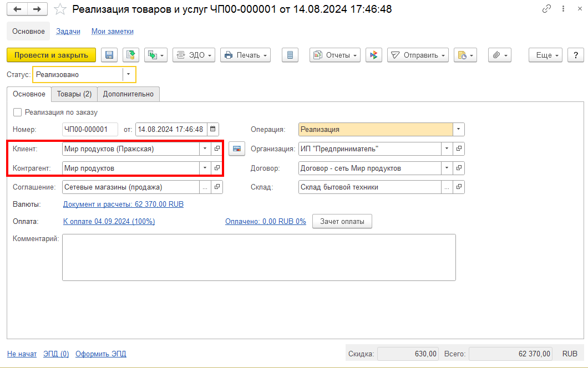Click the colorful play-arrow toolbar icon
The width and height of the screenshot is (588, 368).
pyautogui.click(x=374, y=55)
